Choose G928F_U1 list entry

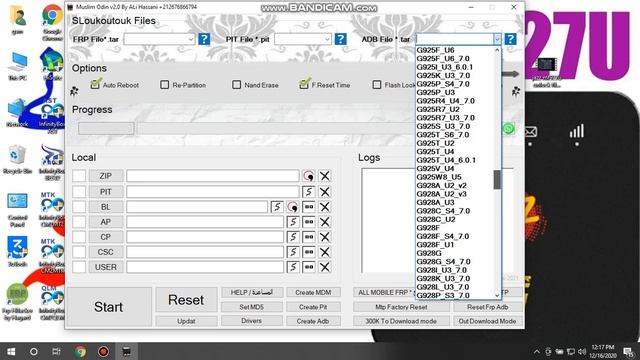[435, 244]
